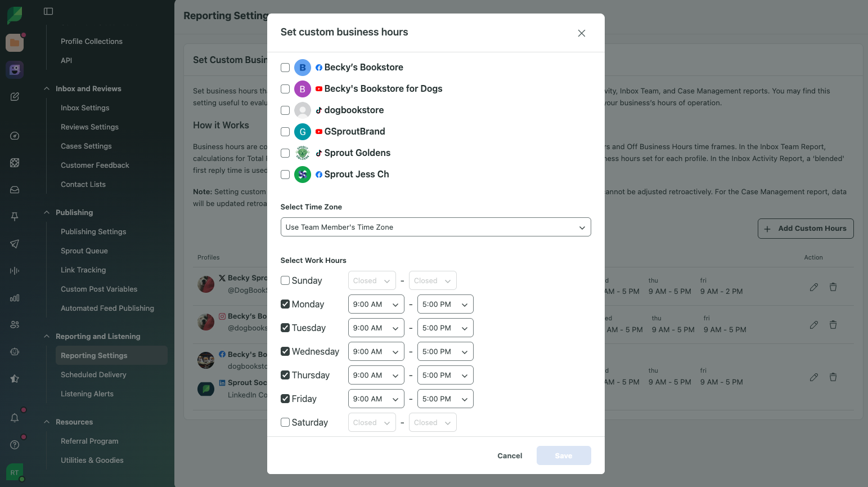The height and width of the screenshot is (487, 868).
Task: Open Link Tracking settings
Action: 83,270
